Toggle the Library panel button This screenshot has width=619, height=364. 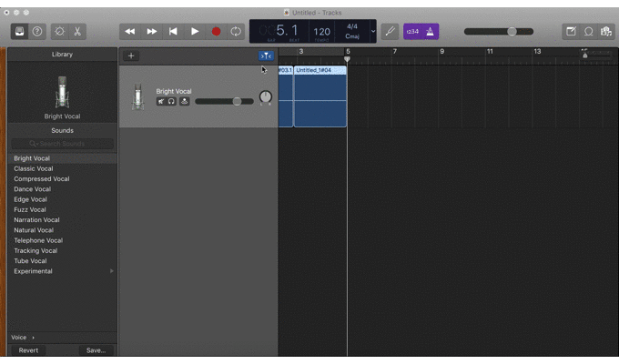pyautogui.click(x=19, y=31)
